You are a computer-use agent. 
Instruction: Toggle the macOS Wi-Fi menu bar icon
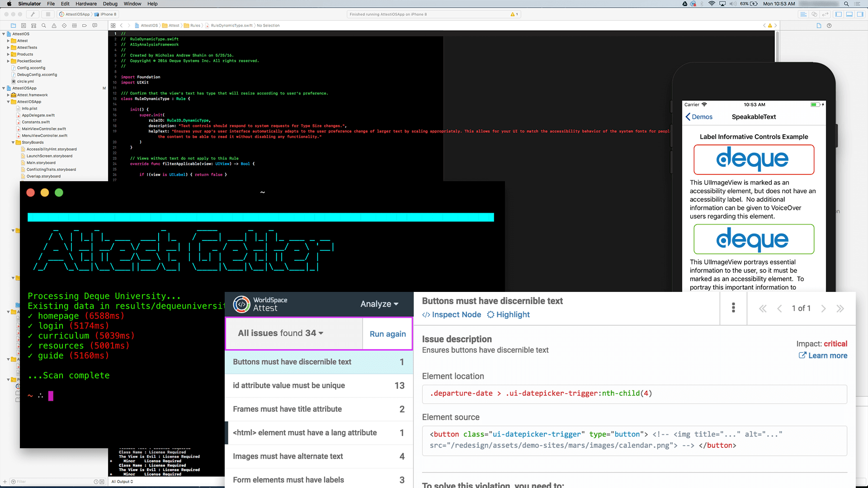tap(712, 4)
